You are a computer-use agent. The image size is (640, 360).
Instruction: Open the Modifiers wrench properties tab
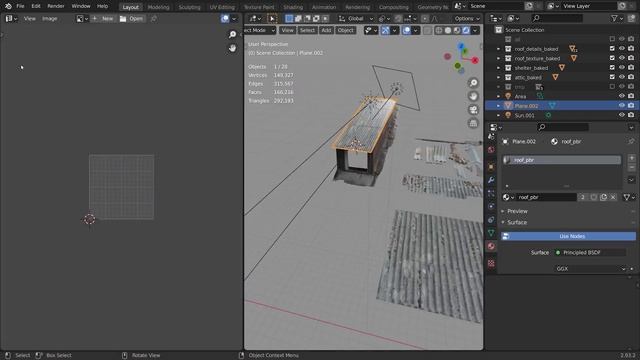(x=491, y=180)
